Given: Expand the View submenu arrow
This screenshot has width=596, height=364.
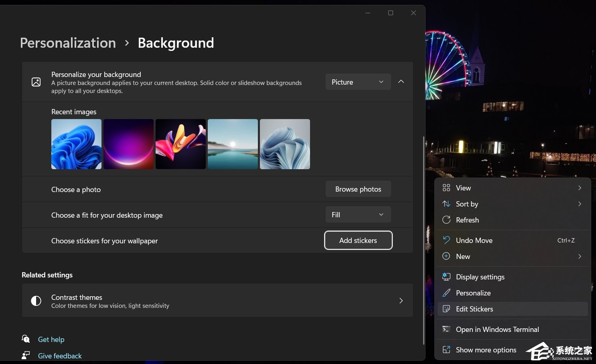Looking at the screenshot, I should 580,188.
